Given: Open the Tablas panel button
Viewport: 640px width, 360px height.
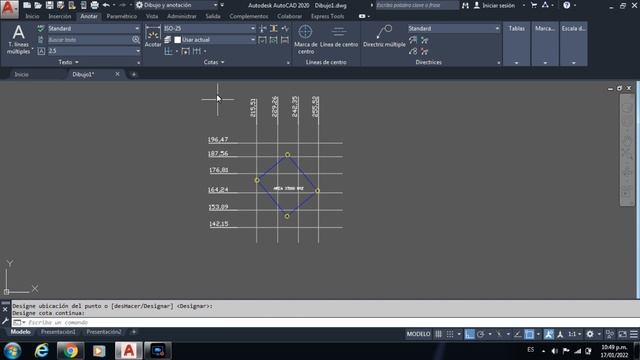Looking at the screenshot, I should click(x=516, y=44).
